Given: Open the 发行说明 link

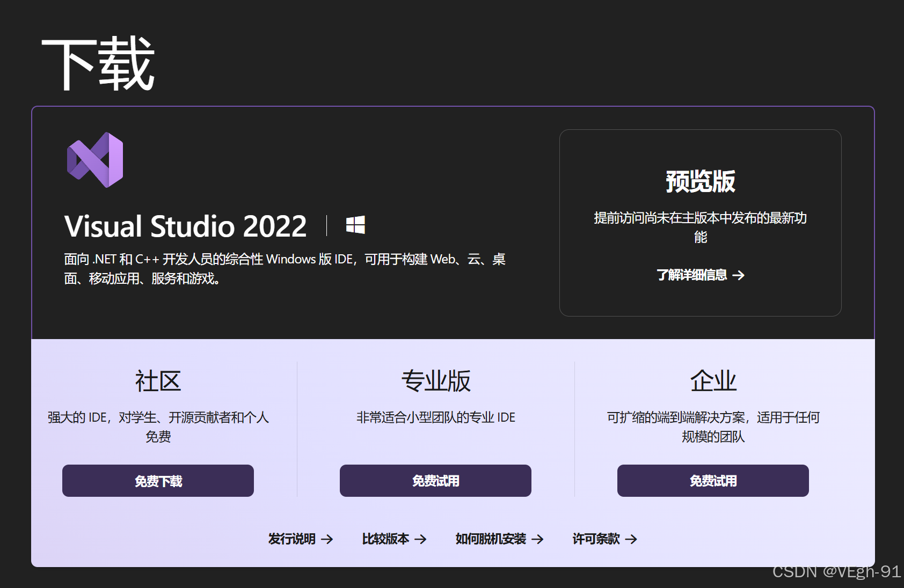Looking at the screenshot, I should click(x=301, y=539).
